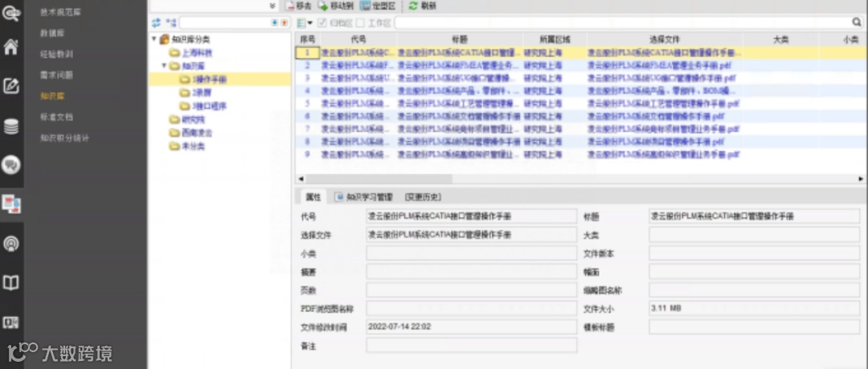
Task: Open the list view dropdown arrow
Action: coord(310,23)
